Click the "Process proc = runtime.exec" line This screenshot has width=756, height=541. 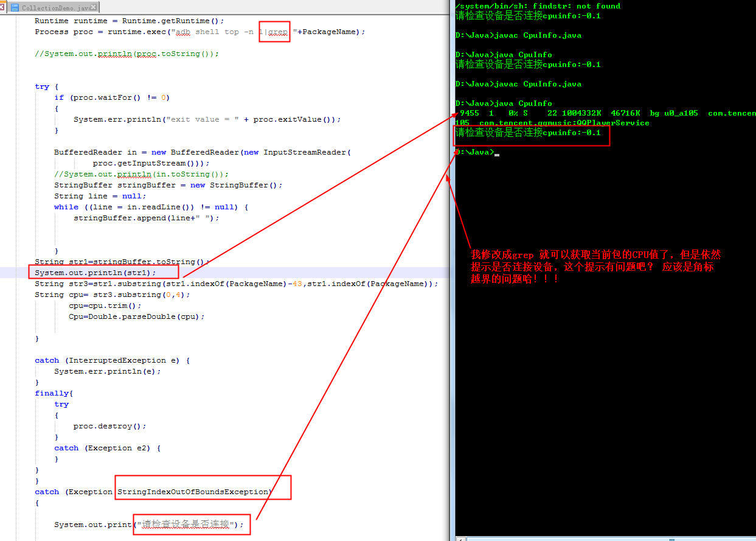tap(200, 32)
